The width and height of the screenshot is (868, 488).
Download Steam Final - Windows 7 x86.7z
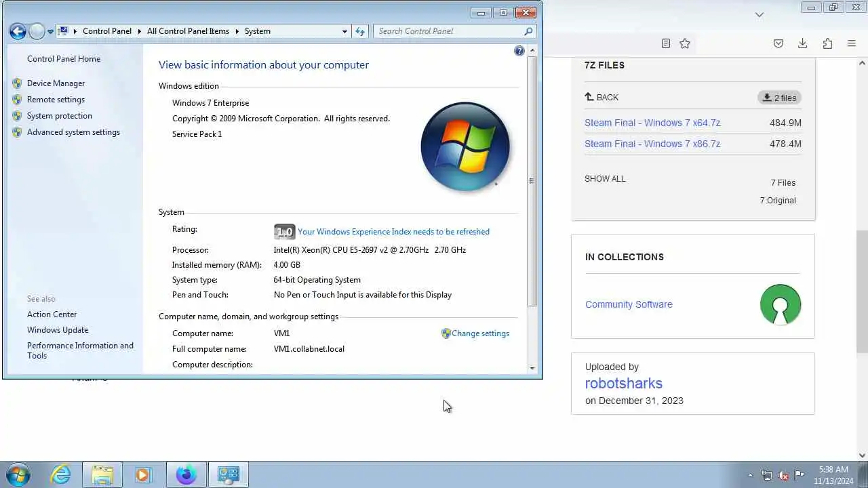click(652, 144)
